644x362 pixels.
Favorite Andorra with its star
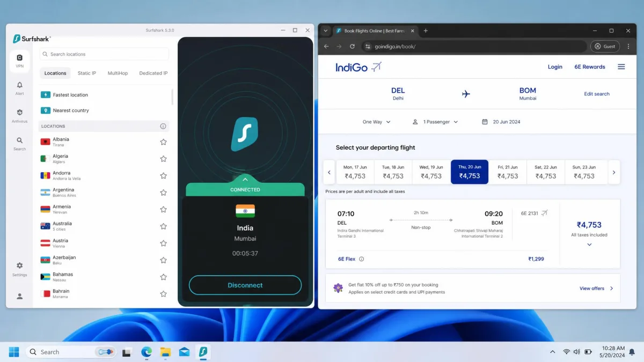pyautogui.click(x=163, y=176)
